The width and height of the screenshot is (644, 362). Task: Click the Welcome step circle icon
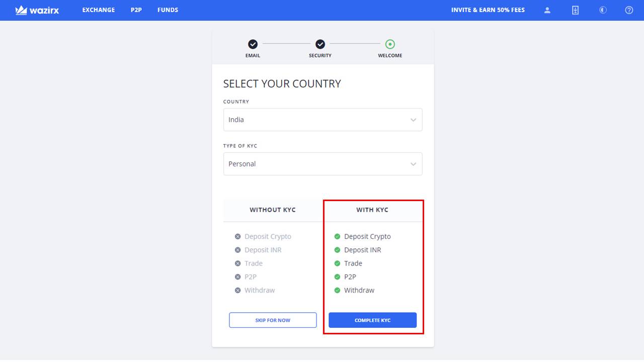(390, 44)
